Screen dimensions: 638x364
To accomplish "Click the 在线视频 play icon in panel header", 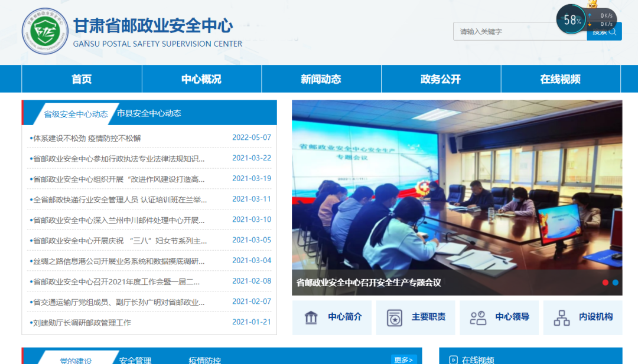I will (x=453, y=359).
